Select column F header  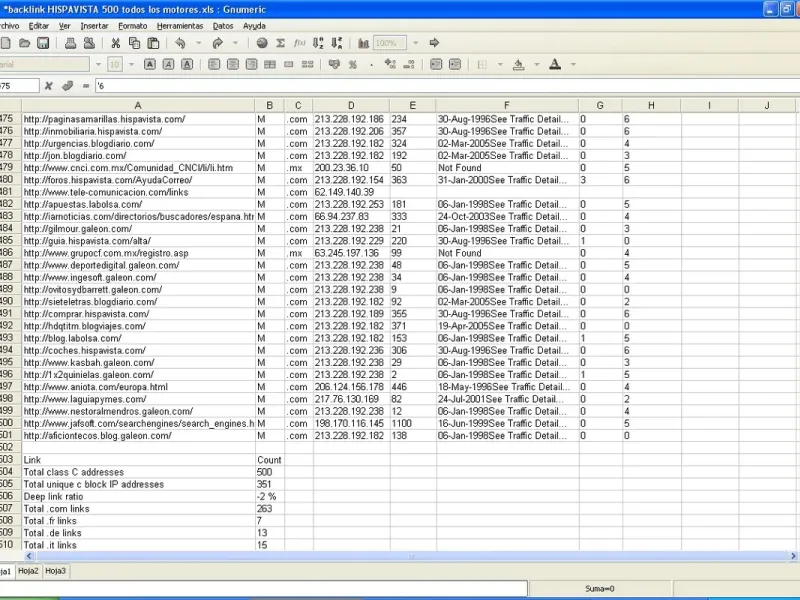(507, 106)
